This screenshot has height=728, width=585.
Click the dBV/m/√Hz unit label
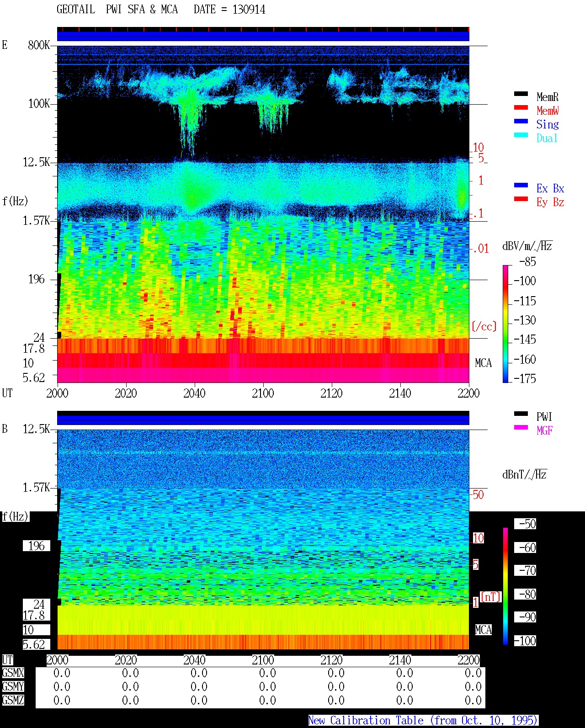[x=527, y=246]
